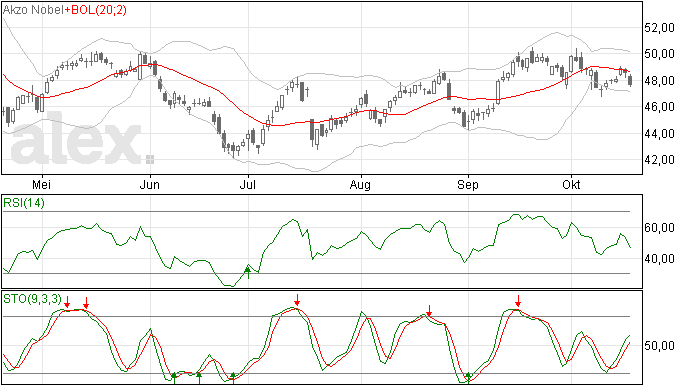Select the Aug month label

coord(360,185)
